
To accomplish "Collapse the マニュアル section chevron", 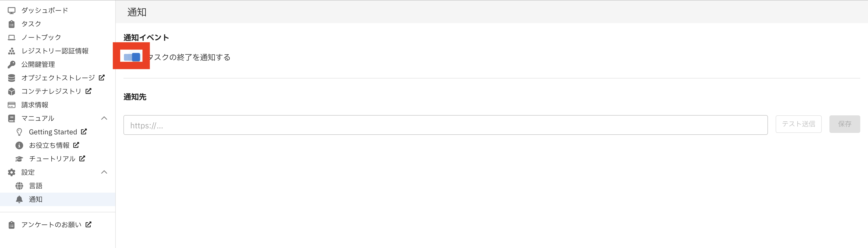I will click(104, 118).
